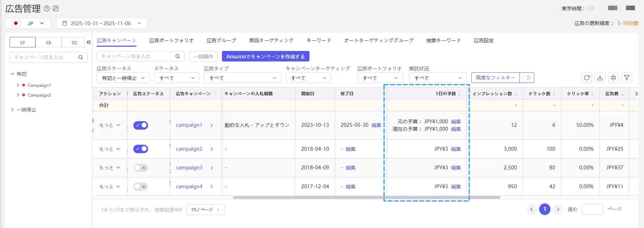Edit 元の予算 JPY¥1,000 for campaign1
This screenshot has height=228, width=644.
[456, 122]
